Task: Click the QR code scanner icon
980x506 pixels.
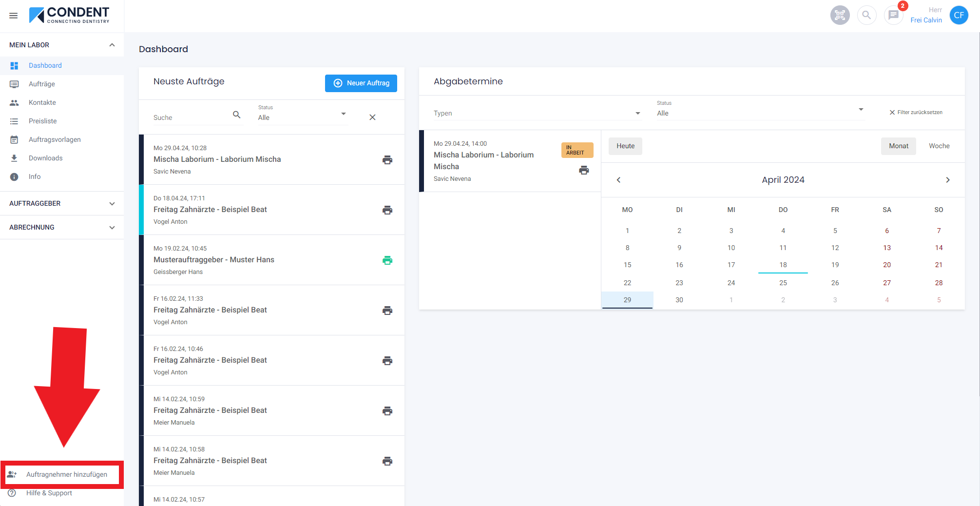Action: 840,15
